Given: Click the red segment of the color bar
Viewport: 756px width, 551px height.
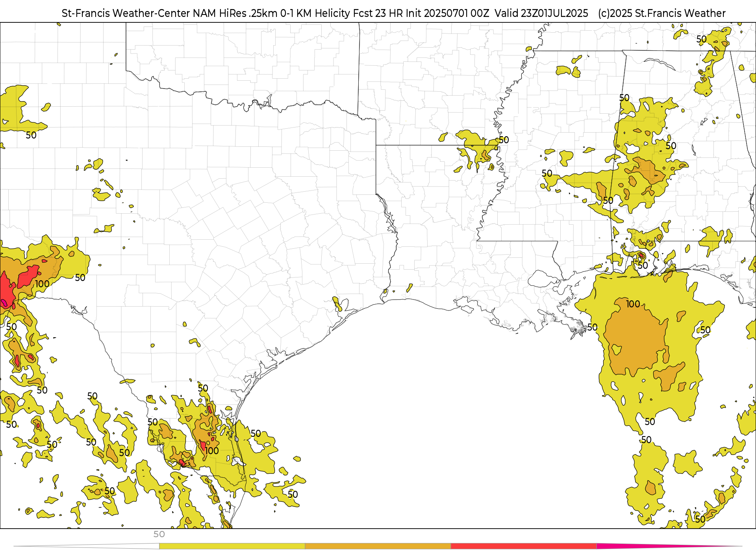Looking at the screenshot, I should coord(524,546).
